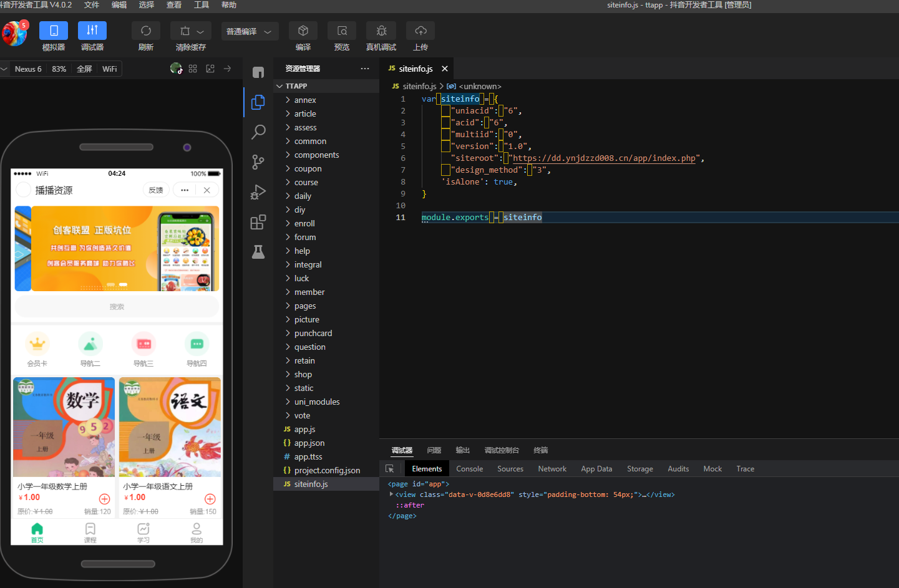
Task: Click the 会员卡 crown icon
Action: [x=37, y=344]
